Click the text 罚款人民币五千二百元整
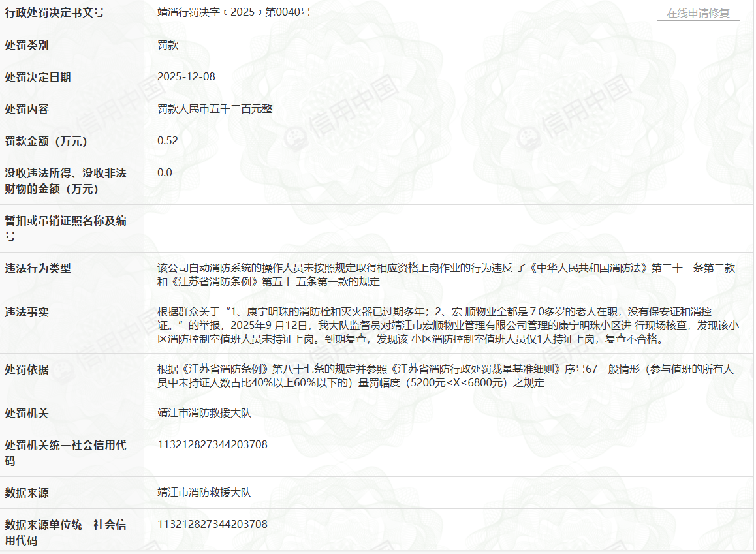This screenshot has height=554, width=756. coord(215,109)
